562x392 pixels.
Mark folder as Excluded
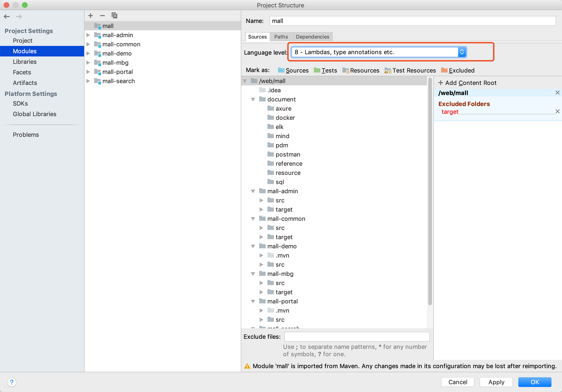pos(457,70)
